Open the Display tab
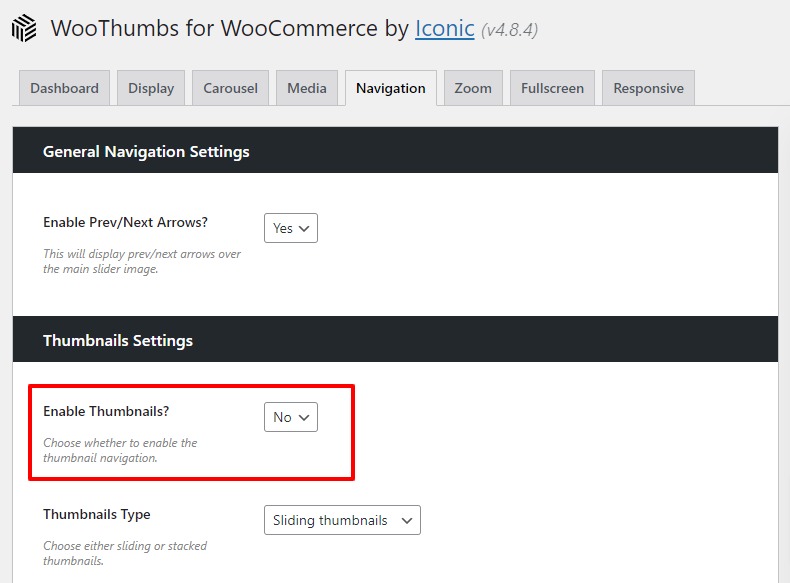790x583 pixels. [151, 88]
